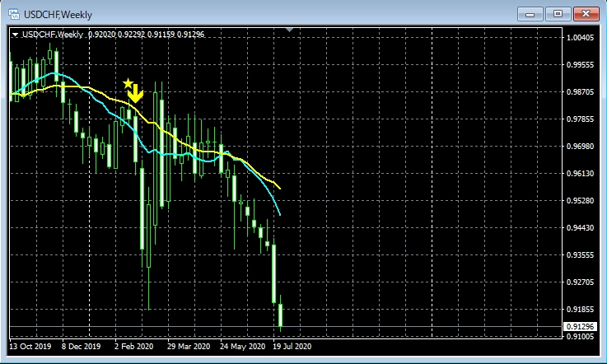Close the USDCHF,Weekly chart window

585,13
